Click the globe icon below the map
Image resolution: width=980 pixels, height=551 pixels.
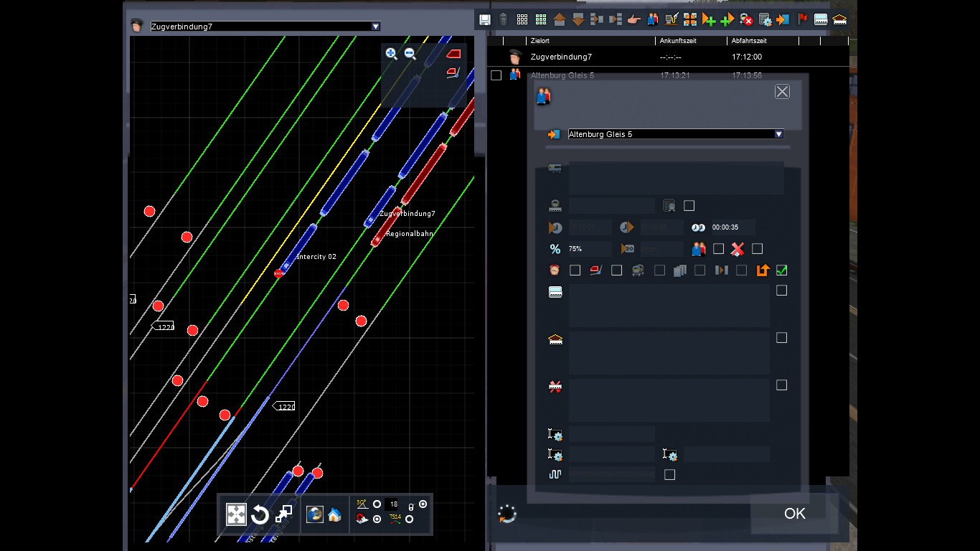pos(314,514)
